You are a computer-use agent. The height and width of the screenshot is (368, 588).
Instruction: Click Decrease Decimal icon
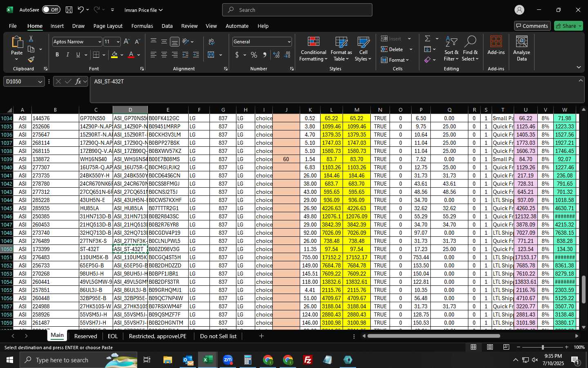(287, 55)
